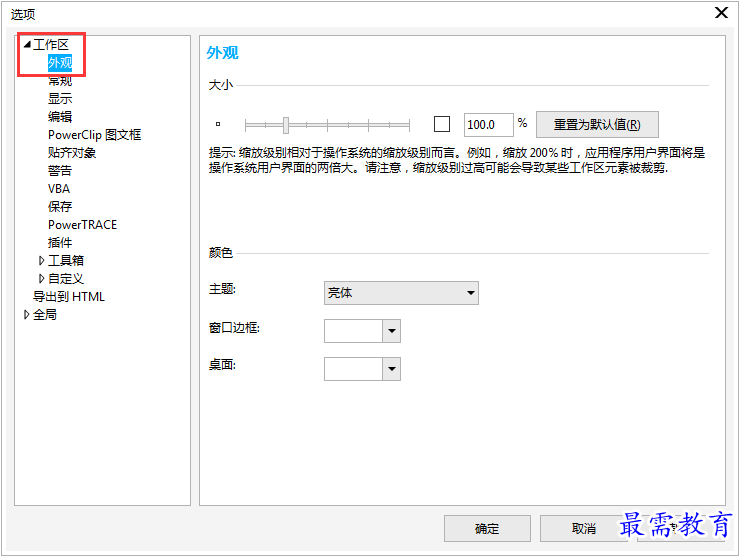
Task: Select VBA in the tree
Action: [59, 188]
